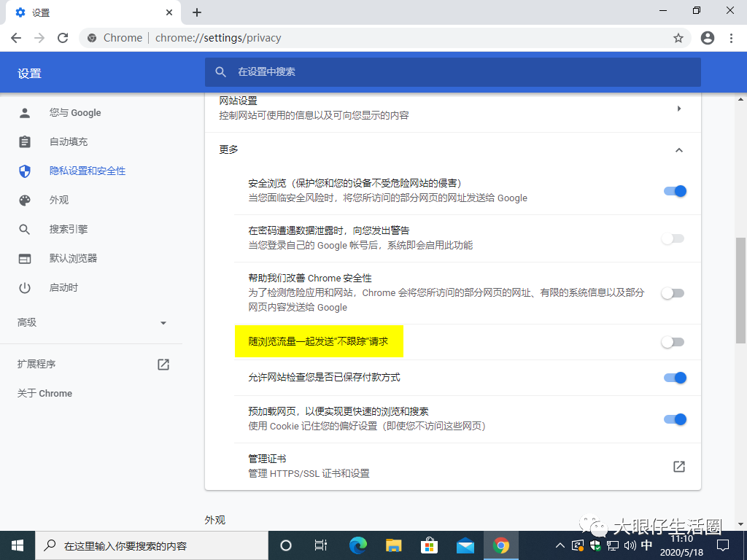The image size is (747, 560).
Task: Open 启动时 sidebar section
Action: [x=64, y=287]
